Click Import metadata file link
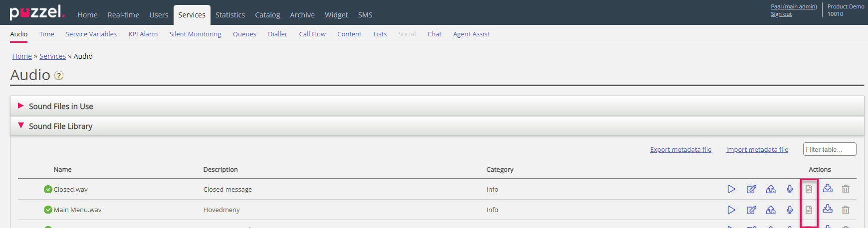868x228 pixels. point(757,150)
